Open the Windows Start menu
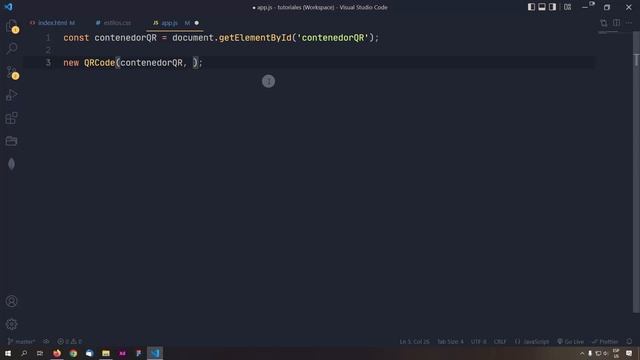The height and width of the screenshot is (360, 640). click(x=8, y=353)
